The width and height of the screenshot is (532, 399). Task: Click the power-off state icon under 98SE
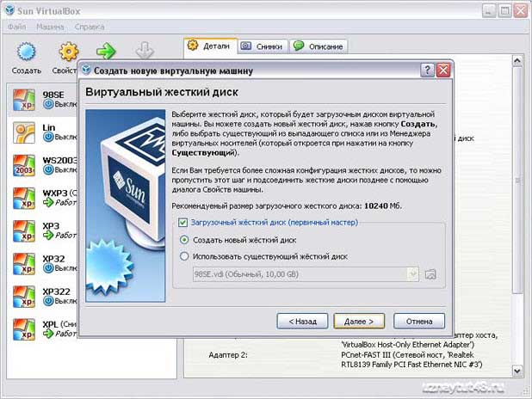(x=48, y=104)
